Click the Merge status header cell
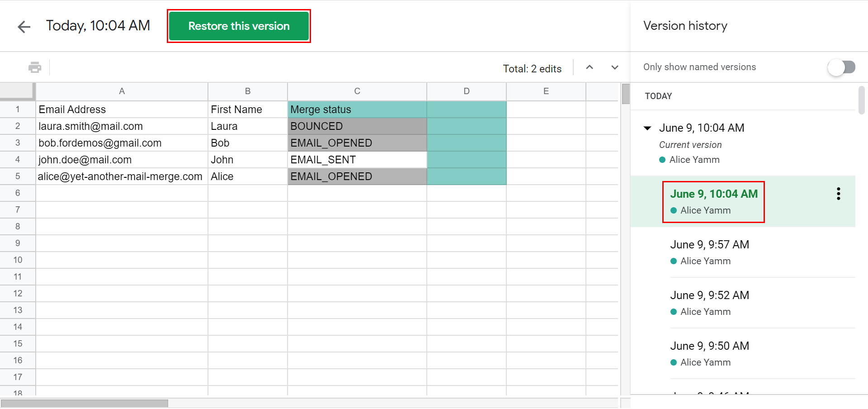Viewport: 868px width, 409px height. pyautogui.click(x=357, y=109)
